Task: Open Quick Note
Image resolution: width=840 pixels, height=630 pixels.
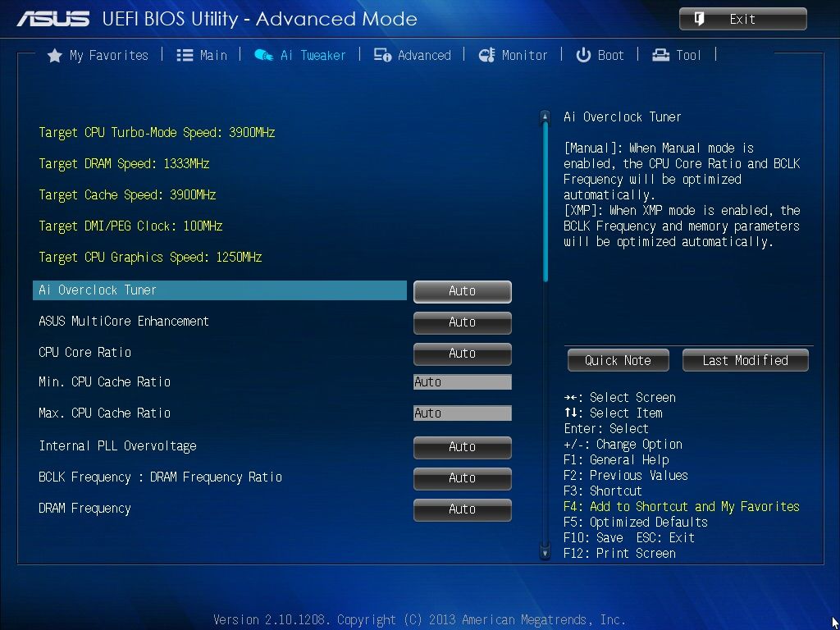Action: point(618,360)
